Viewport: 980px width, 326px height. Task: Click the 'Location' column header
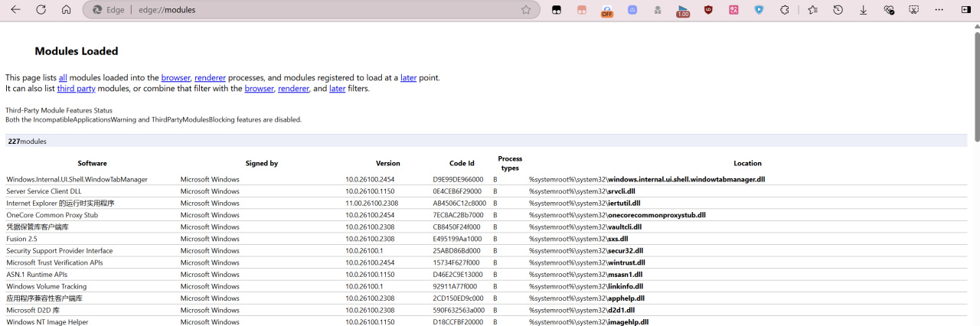[x=747, y=163]
